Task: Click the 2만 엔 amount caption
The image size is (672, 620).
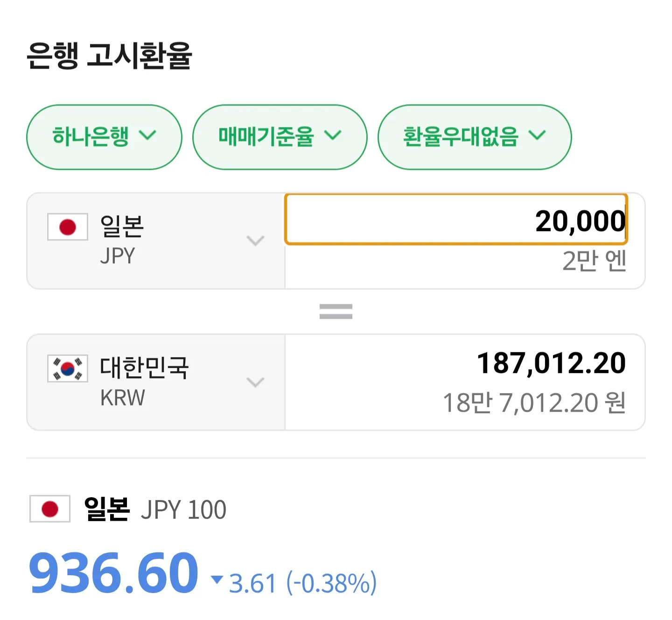Action: click(x=594, y=261)
